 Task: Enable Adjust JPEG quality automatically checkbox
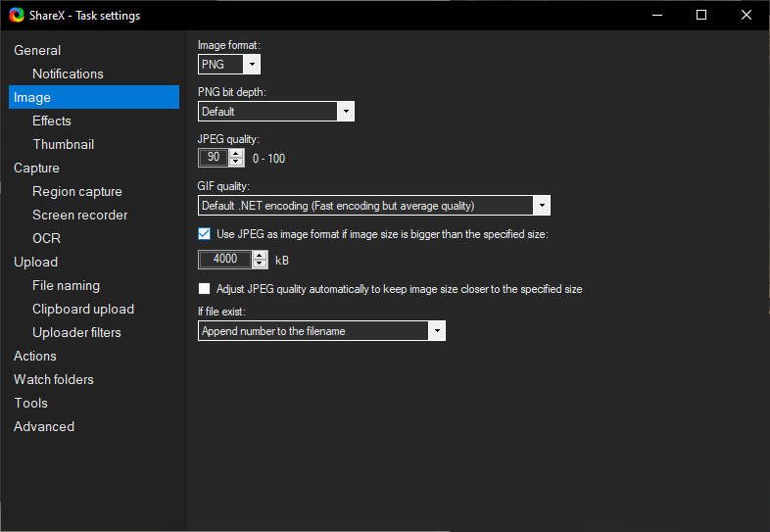(x=205, y=289)
